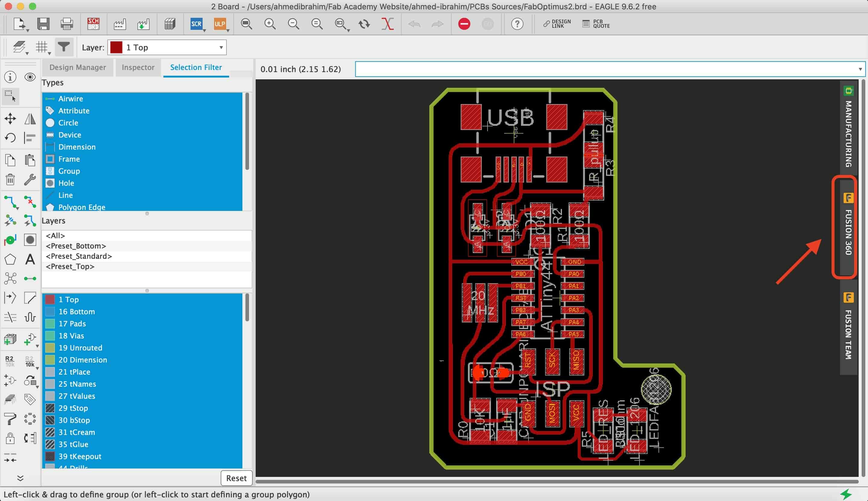Image resolution: width=868 pixels, height=501 pixels.
Task: Toggle layer 16 Bottom in filter list
Action: point(142,311)
